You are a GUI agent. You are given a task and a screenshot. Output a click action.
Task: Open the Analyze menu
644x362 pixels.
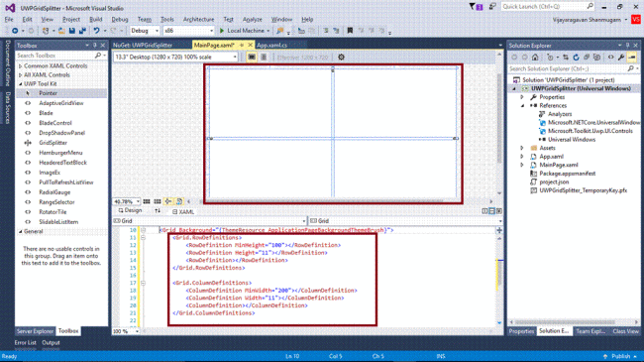click(253, 19)
